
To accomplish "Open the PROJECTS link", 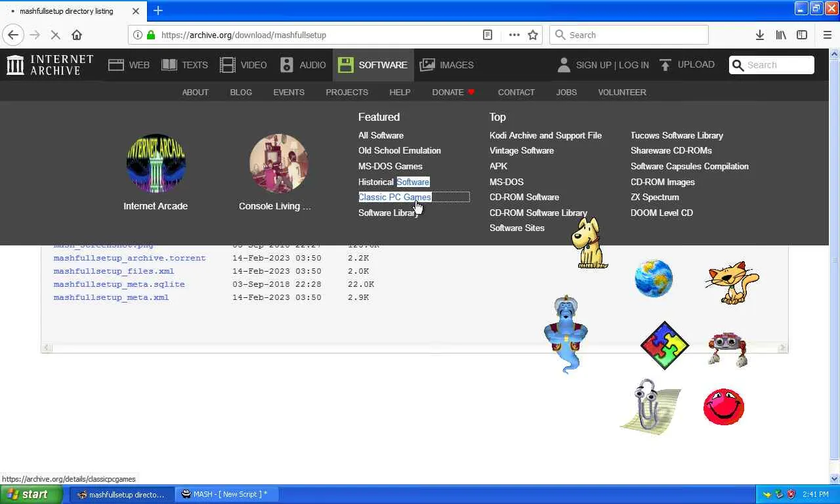I will coord(346,92).
